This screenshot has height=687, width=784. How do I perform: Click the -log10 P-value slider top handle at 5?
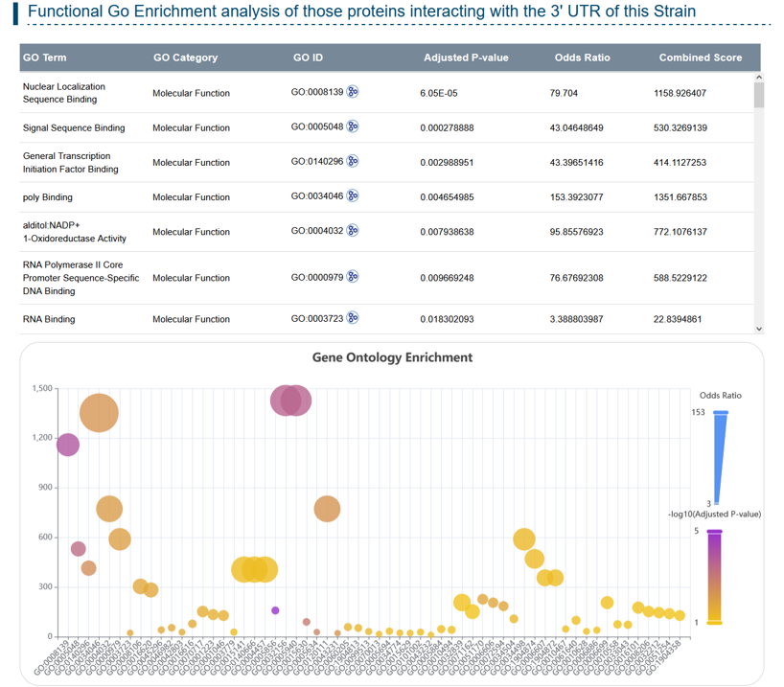pyautogui.click(x=714, y=533)
